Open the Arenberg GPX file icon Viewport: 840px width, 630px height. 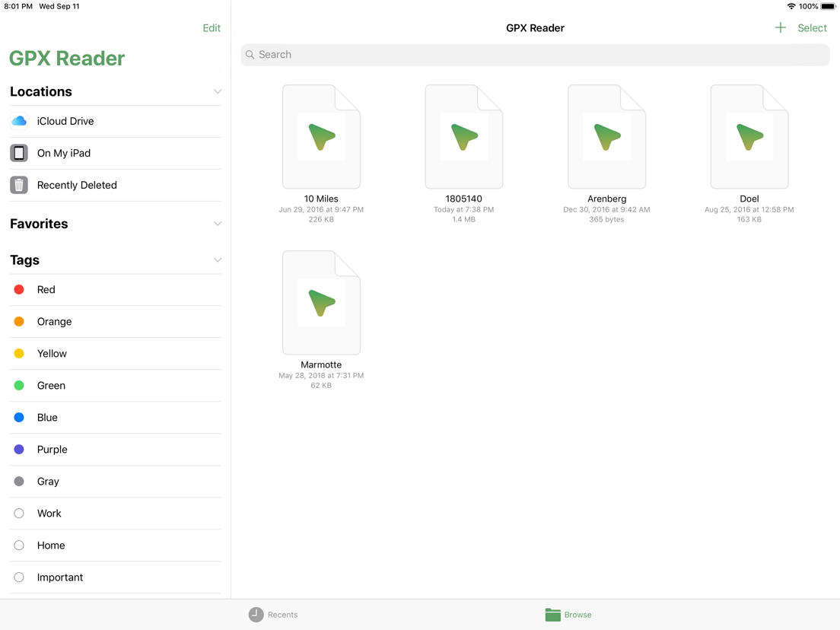click(x=606, y=137)
